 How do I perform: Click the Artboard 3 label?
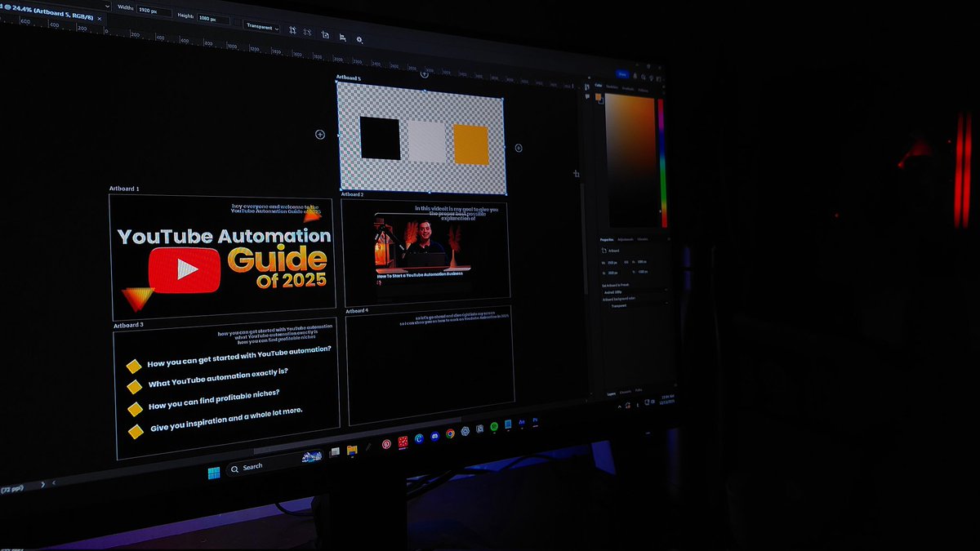tap(129, 325)
